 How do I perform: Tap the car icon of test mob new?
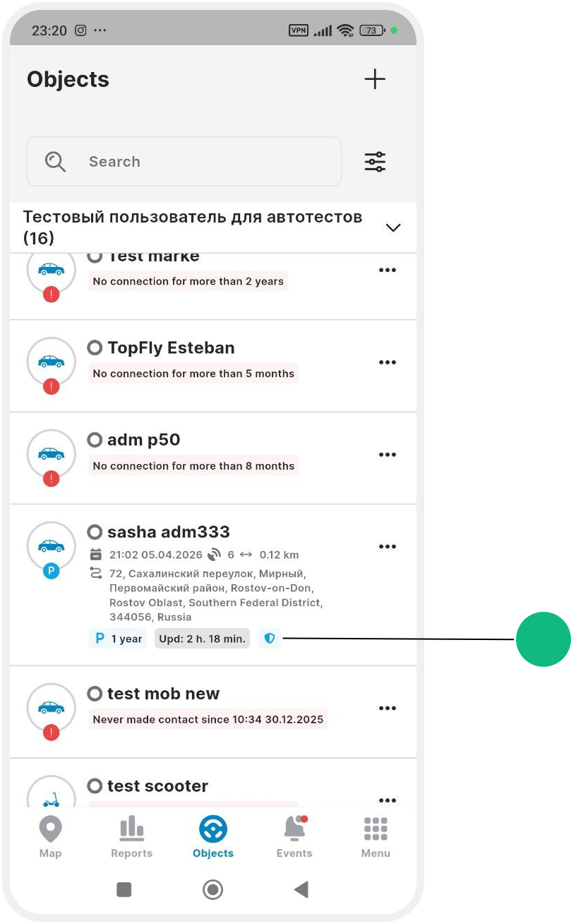tap(51, 708)
